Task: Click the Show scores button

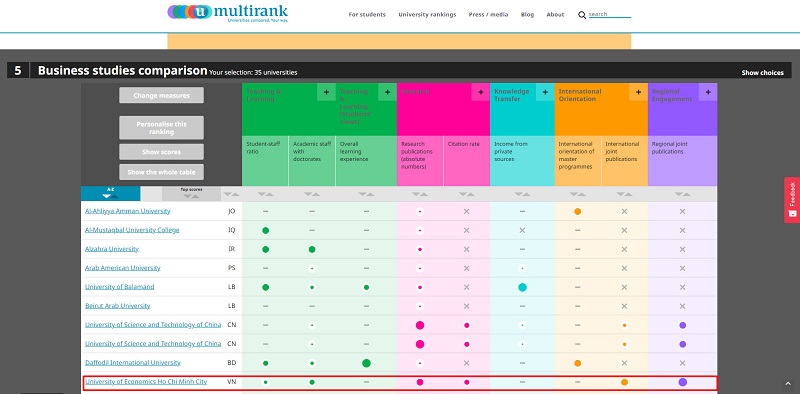Action: pyautogui.click(x=161, y=152)
